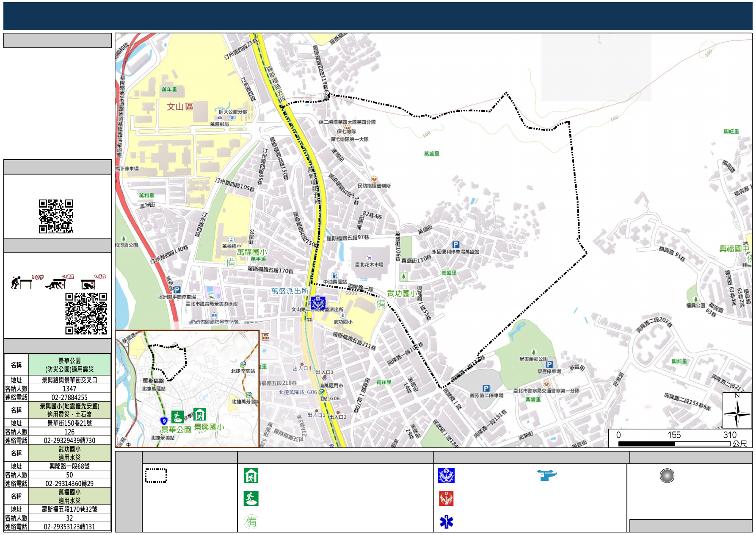The image size is (756, 535).
Task: Click the 景華公園 label in the inset map
Action: point(176,430)
